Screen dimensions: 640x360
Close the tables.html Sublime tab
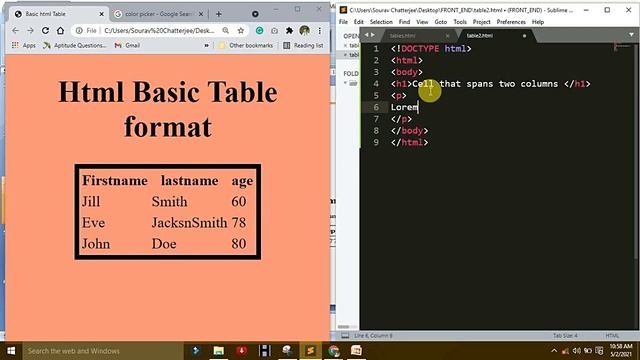tap(447, 36)
